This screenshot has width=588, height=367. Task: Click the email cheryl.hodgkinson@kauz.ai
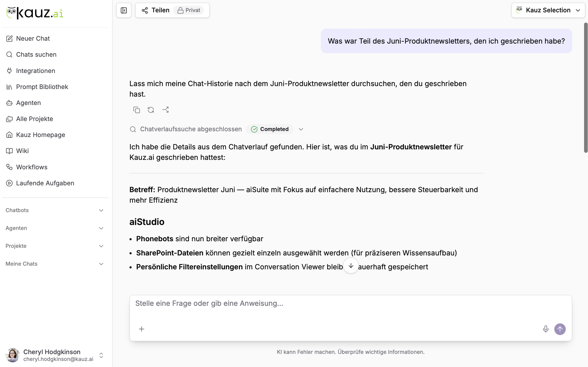coord(58,359)
